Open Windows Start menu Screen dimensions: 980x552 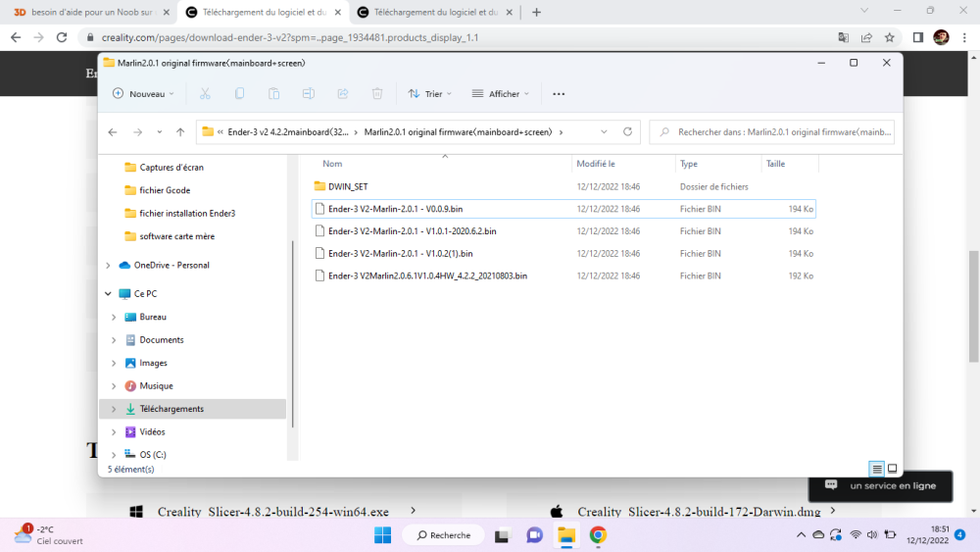click(382, 535)
